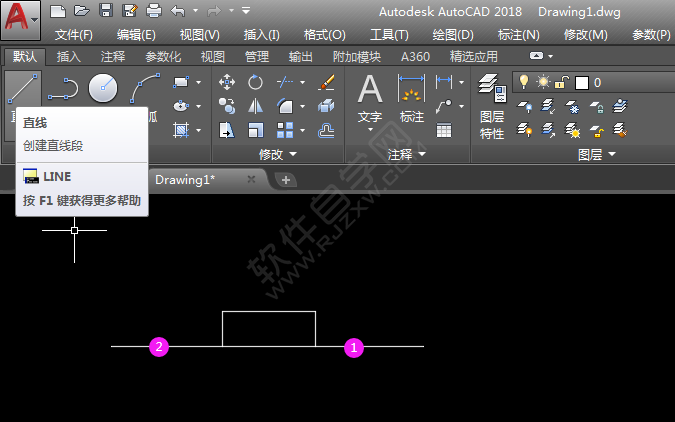The height and width of the screenshot is (422, 675).
Task: Activate the Move tool in Modify panel
Action: point(227,82)
